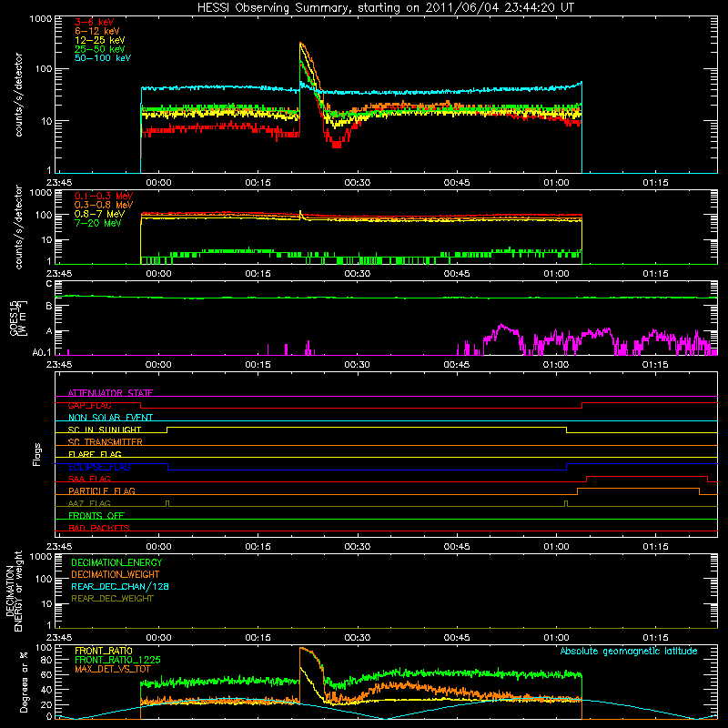Viewport: 728px width, 728px height.
Task: Select the 3-6 keV legend label
Action: (94, 22)
